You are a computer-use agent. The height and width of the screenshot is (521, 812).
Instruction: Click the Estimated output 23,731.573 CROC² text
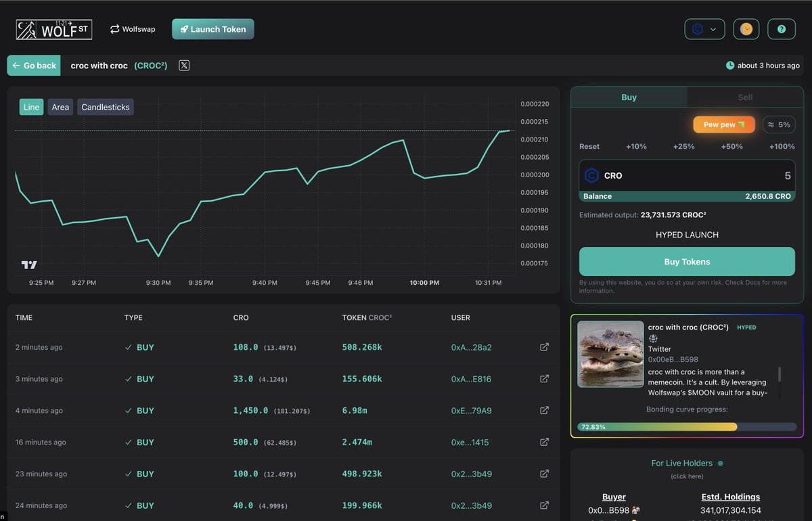point(643,215)
